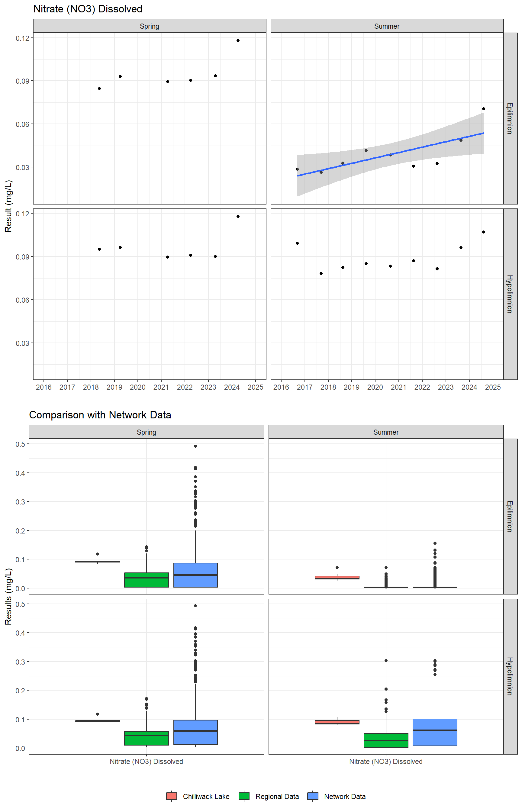Click the green Regional Data legend swatch
Screen dimensions: 522x812
244,796
